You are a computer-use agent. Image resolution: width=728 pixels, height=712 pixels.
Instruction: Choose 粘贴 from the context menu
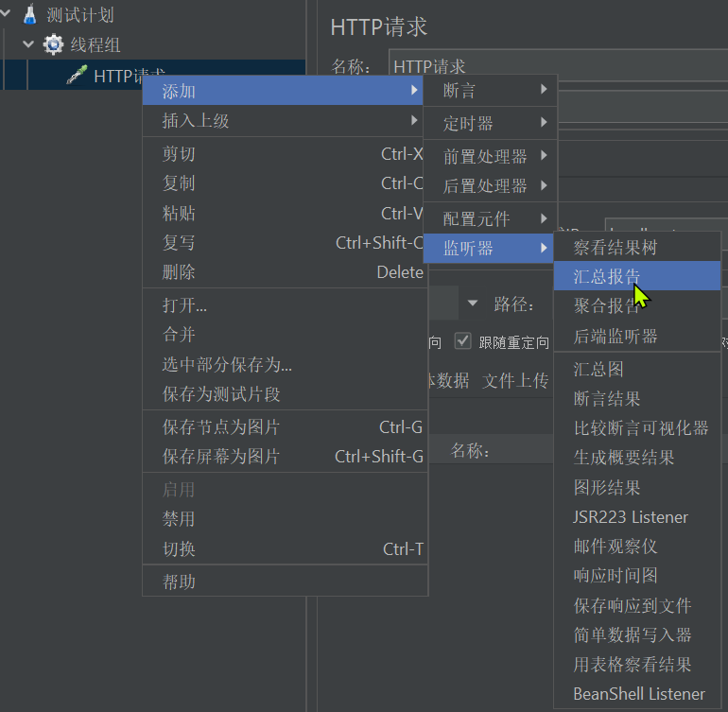click(286, 213)
